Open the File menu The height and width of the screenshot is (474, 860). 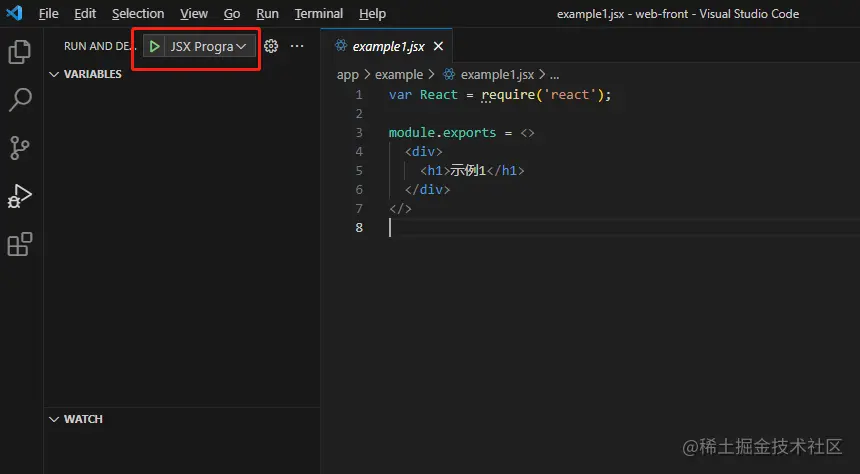[x=49, y=14]
